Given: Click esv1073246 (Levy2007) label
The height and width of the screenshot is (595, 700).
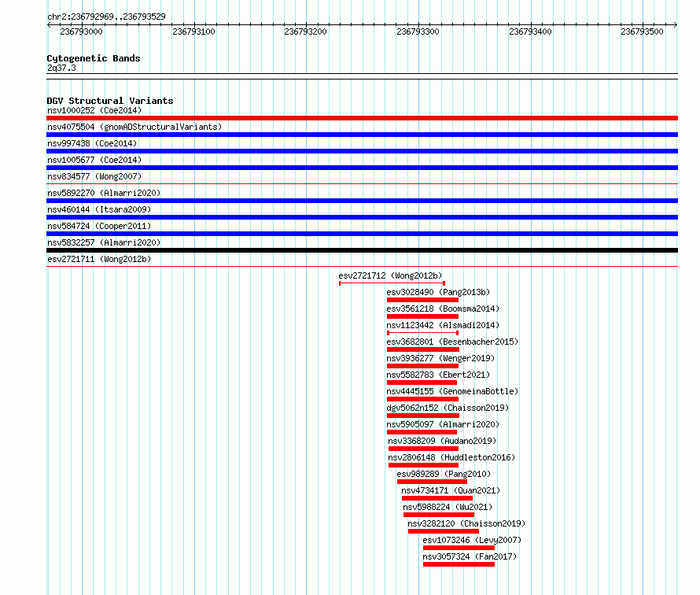Looking at the screenshot, I should point(472,540).
